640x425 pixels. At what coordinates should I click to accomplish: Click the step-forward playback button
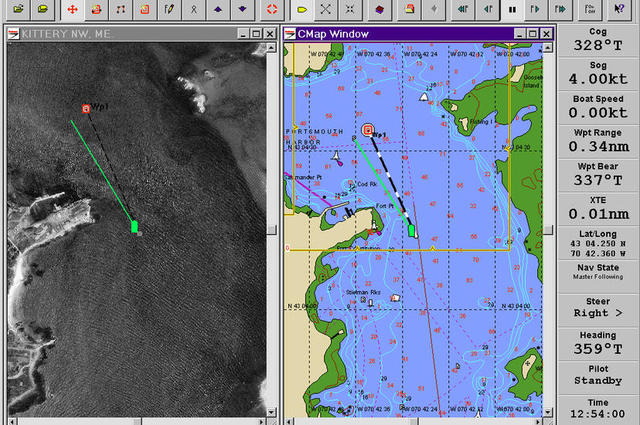coord(535,9)
